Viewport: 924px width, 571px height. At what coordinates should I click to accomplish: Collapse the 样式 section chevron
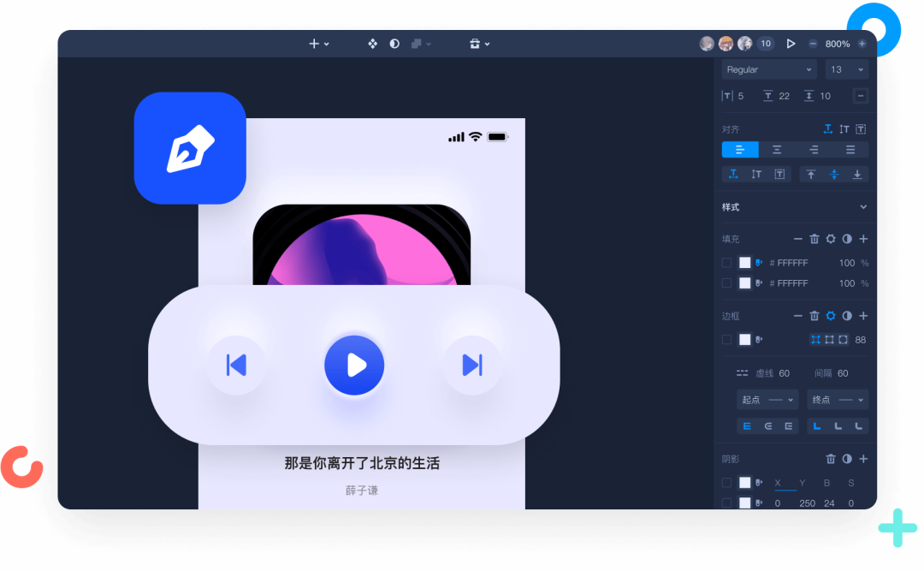pos(863,207)
